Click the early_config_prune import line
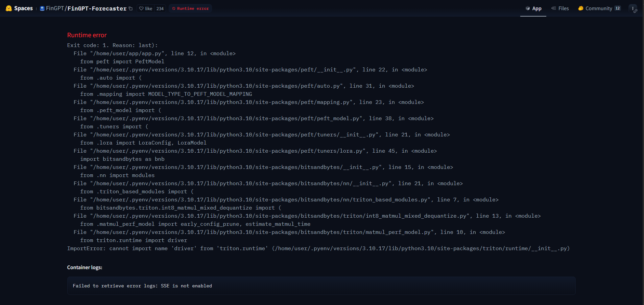The height and width of the screenshot is (305, 644). [x=195, y=224]
